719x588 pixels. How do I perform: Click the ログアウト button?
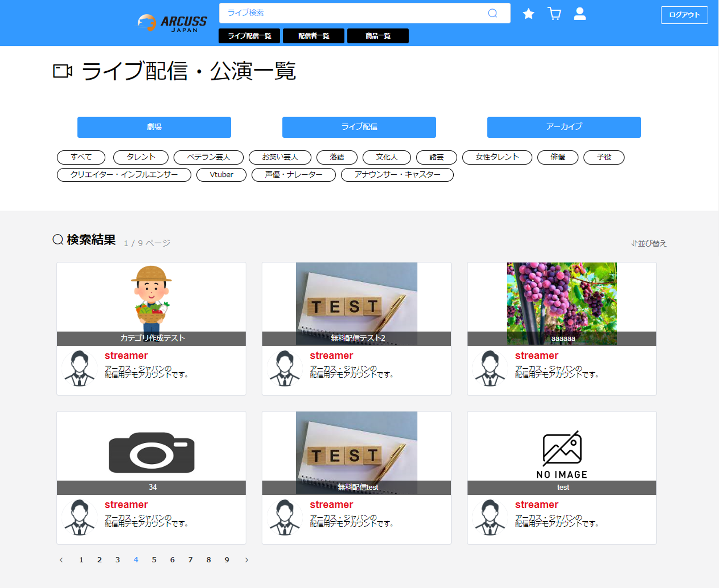684,15
